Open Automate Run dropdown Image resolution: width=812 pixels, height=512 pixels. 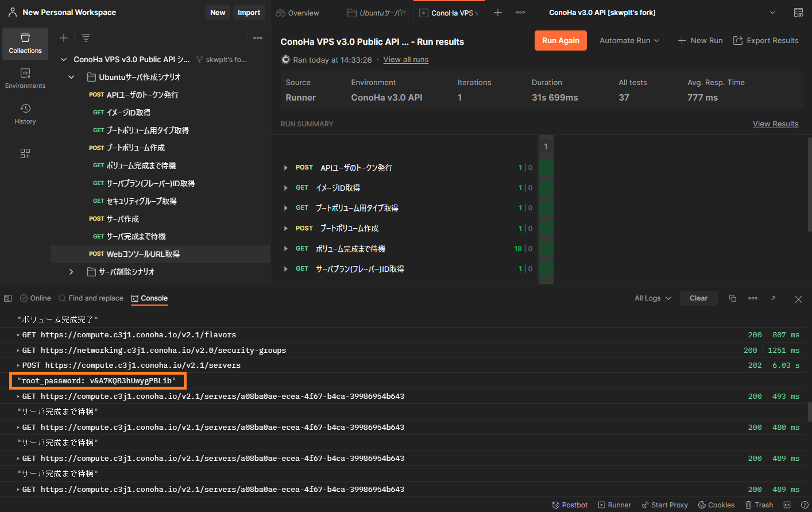point(629,41)
